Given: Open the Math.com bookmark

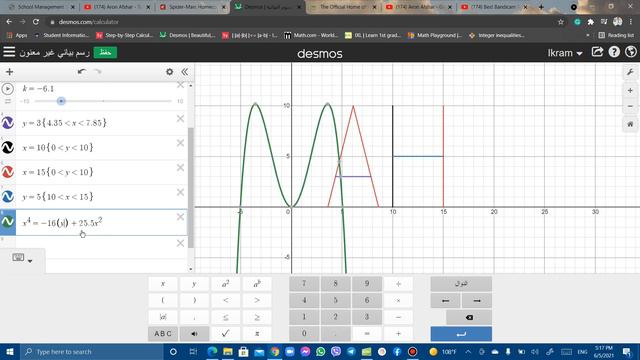Looking at the screenshot, I should pyautogui.click(x=311, y=36).
